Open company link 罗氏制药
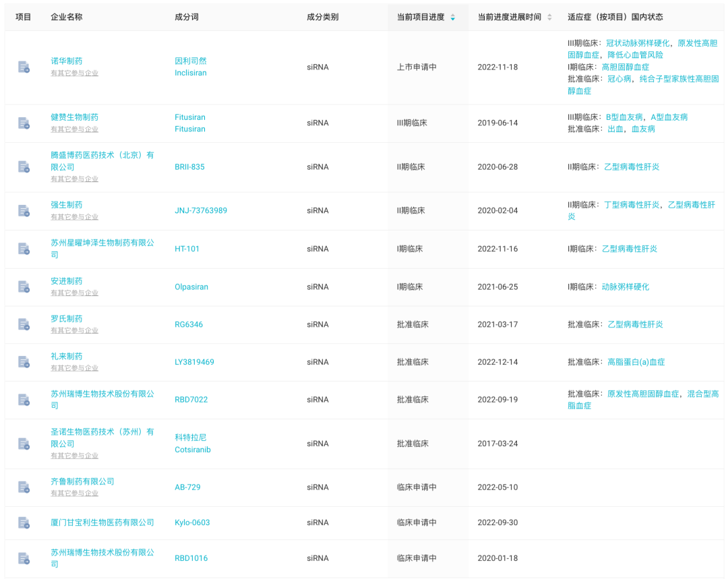 tap(66, 319)
